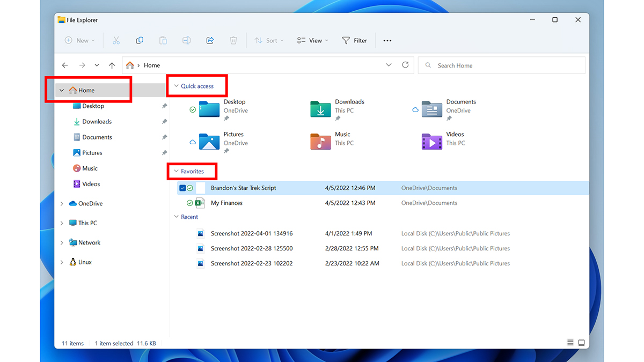Open the View dropdown menu
The height and width of the screenshot is (362, 644).
coord(312,40)
